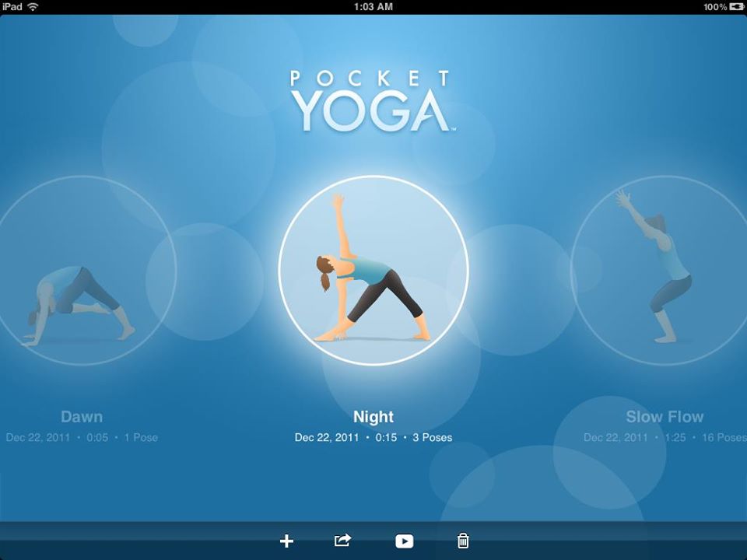The height and width of the screenshot is (560, 747).
Task: Select the Dawn practice label
Action: [82, 417]
